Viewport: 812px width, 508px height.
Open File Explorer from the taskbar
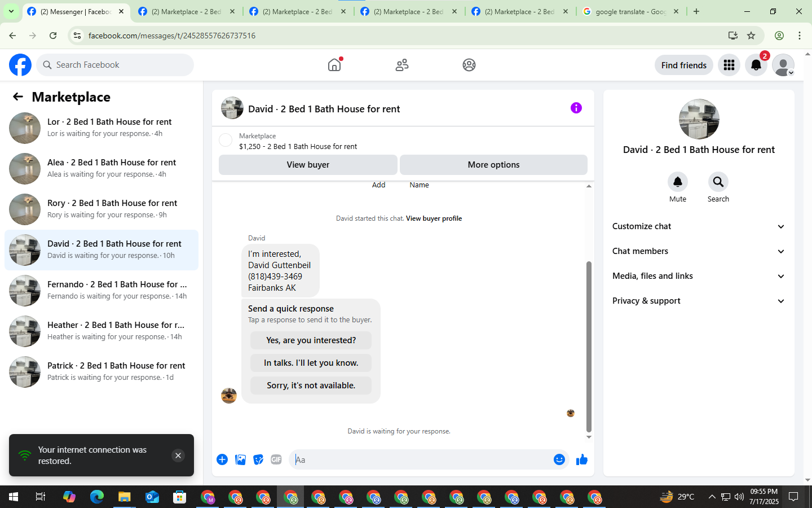point(124,497)
